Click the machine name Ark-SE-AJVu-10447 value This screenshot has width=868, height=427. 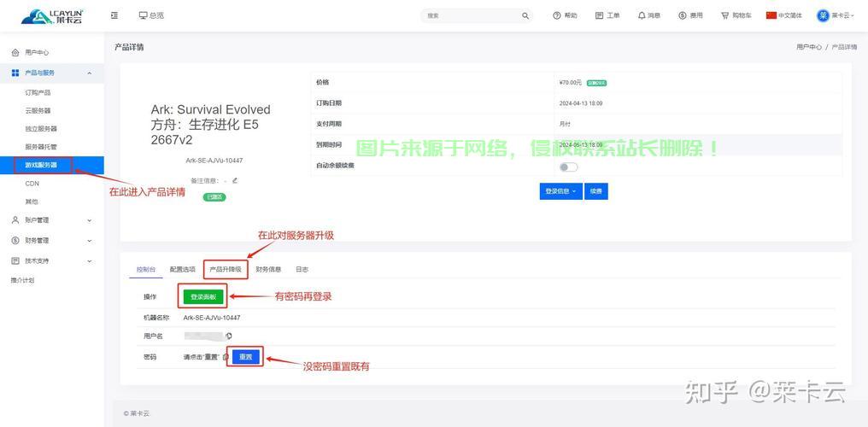pyautogui.click(x=212, y=318)
